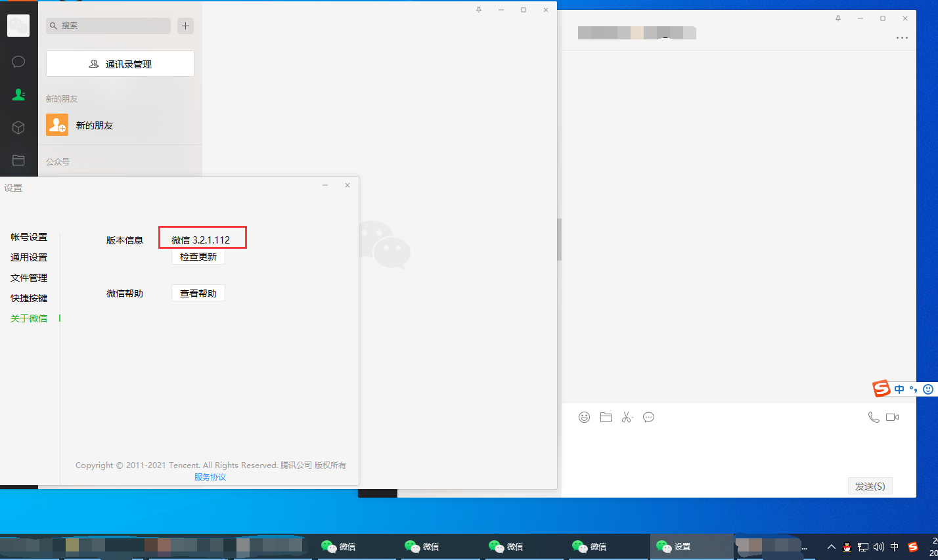Click the screenshot scissors icon in chat

[627, 417]
